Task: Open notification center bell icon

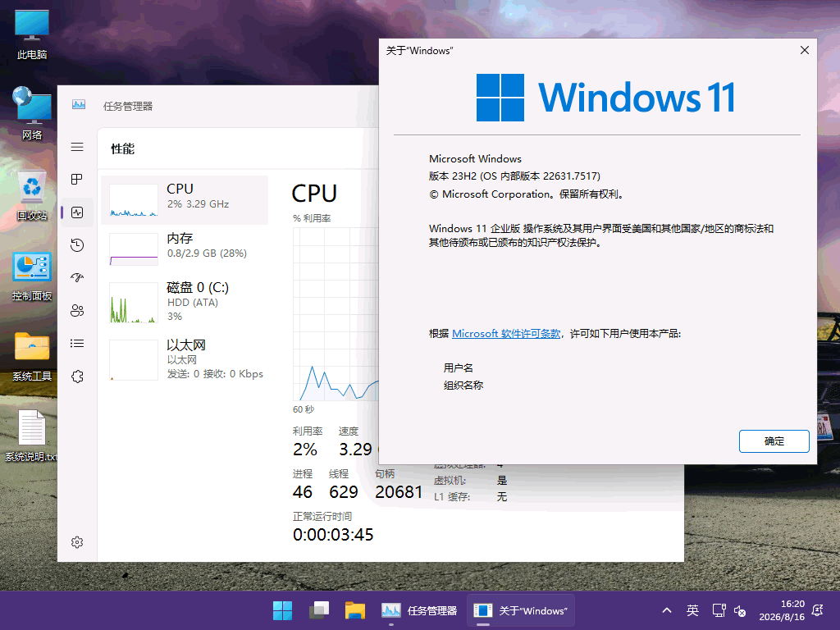Action: pyautogui.click(x=818, y=610)
